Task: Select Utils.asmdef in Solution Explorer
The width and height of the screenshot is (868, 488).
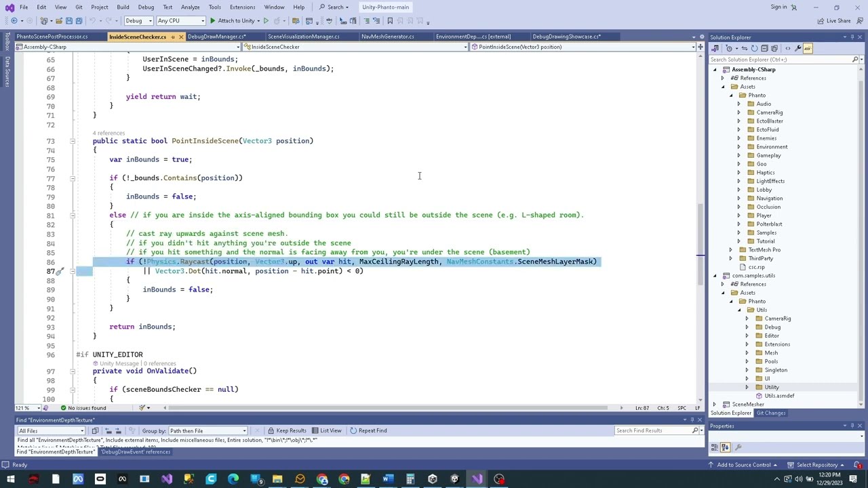Action: click(x=779, y=396)
